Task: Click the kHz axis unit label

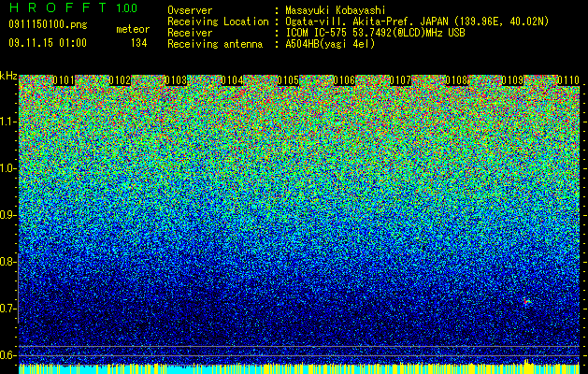Action: pyautogui.click(x=8, y=76)
